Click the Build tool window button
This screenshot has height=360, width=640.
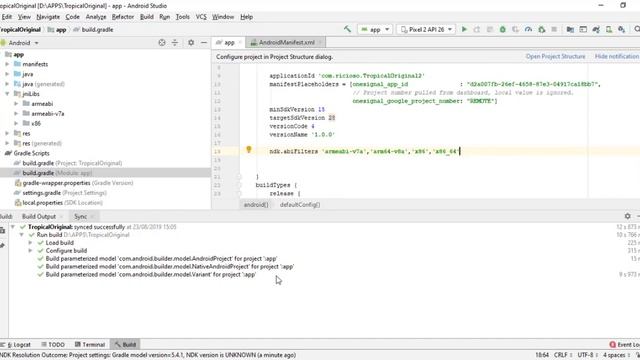(125, 344)
